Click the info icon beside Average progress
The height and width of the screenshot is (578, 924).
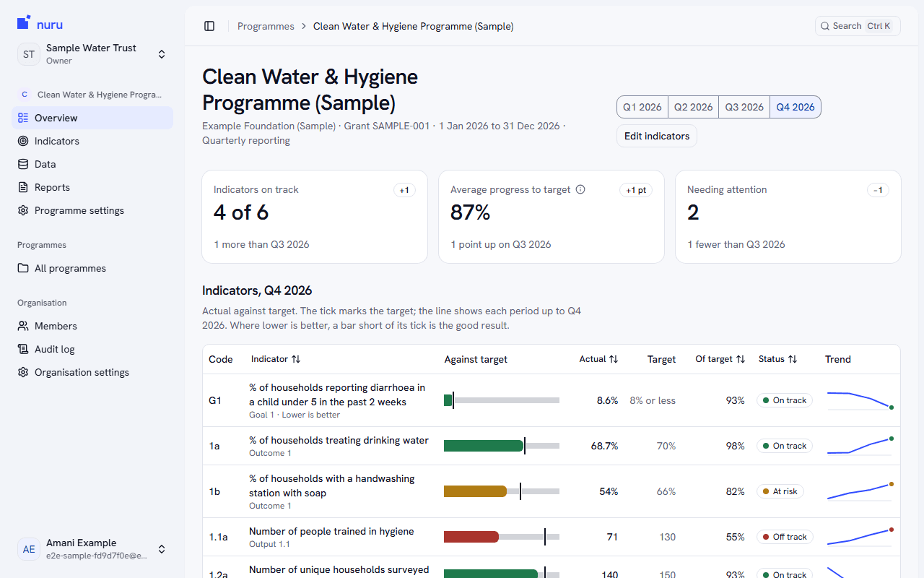click(580, 189)
